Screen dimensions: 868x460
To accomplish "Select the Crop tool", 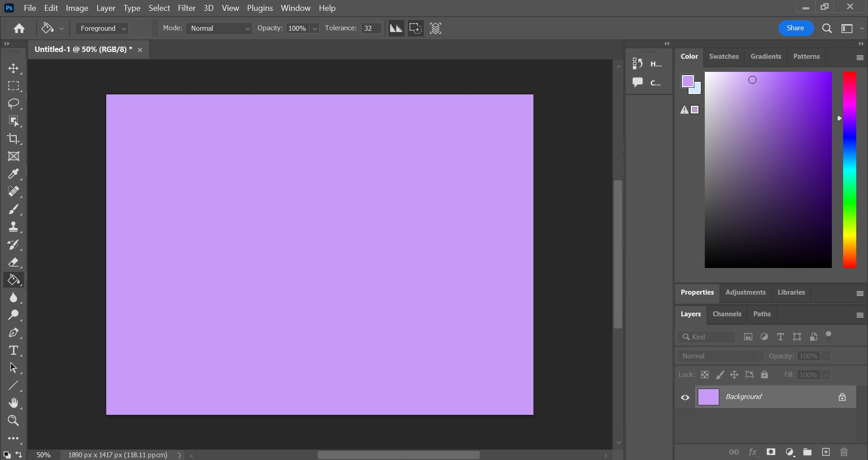I will coord(14,139).
